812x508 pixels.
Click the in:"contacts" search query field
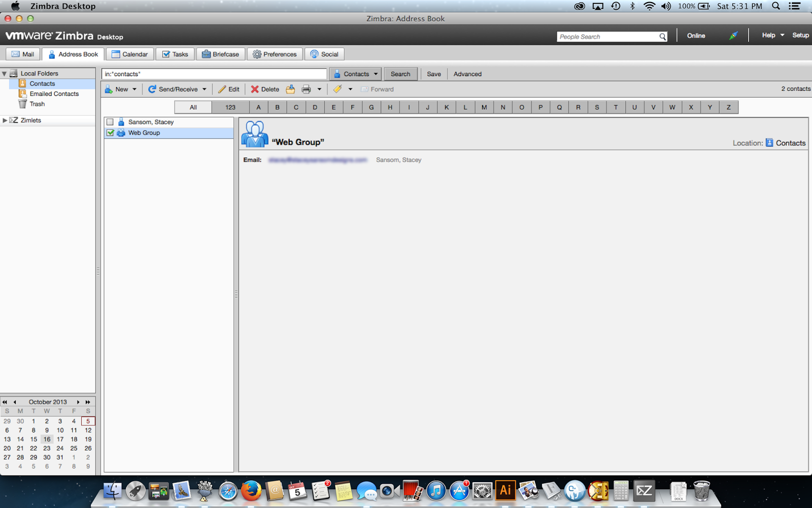[x=214, y=74]
